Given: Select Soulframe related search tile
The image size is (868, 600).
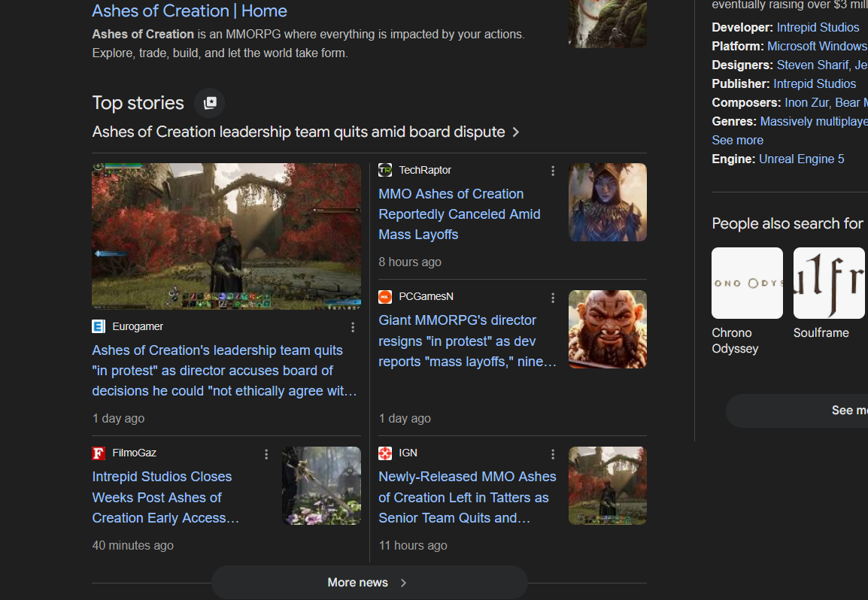Looking at the screenshot, I should [829, 283].
